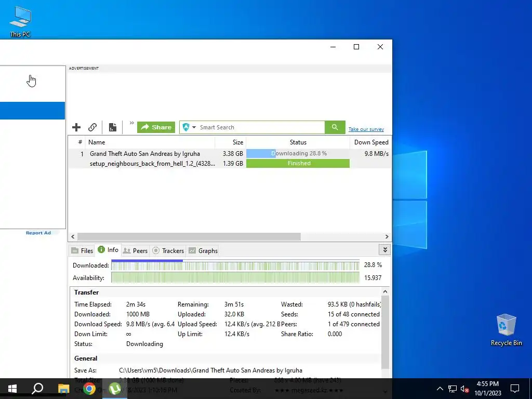Image resolution: width=532 pixels, height=399 pixels.
Task: Click the 15 of 48 connected seeds value
Action: [353, 314]
